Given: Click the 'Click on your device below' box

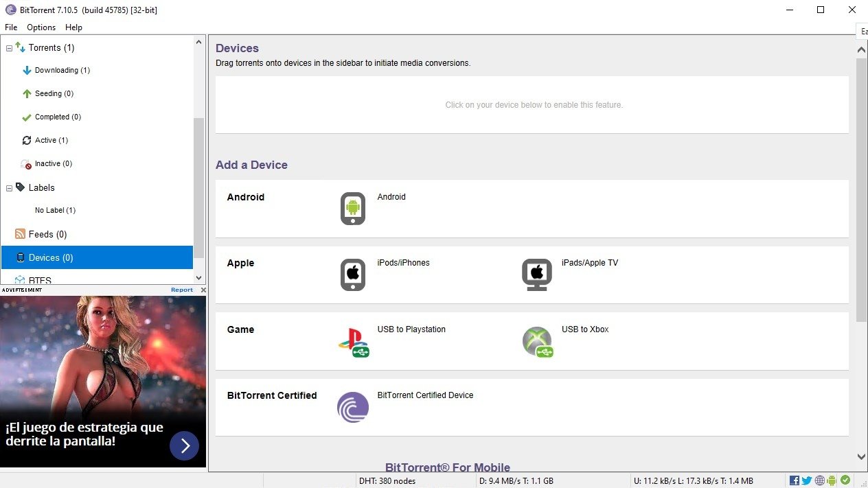Looking at the screenshot, I should 532,105.
